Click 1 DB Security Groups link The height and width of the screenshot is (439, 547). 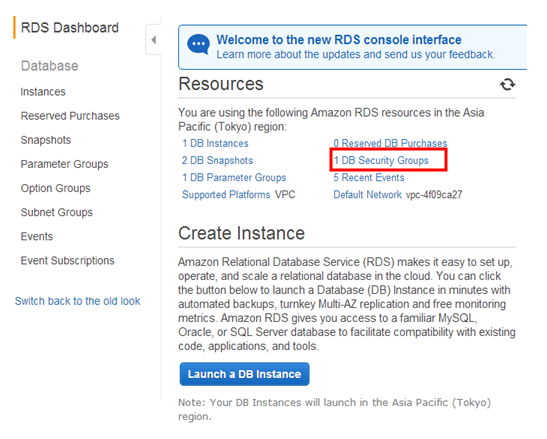[381, 160]
